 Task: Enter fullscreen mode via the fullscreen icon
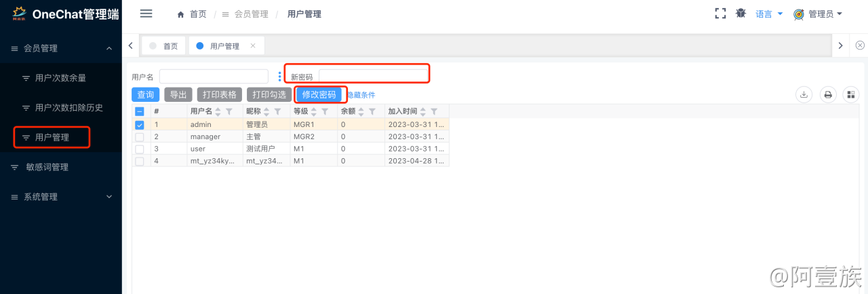pyautogui.click(x=720, y=14)
